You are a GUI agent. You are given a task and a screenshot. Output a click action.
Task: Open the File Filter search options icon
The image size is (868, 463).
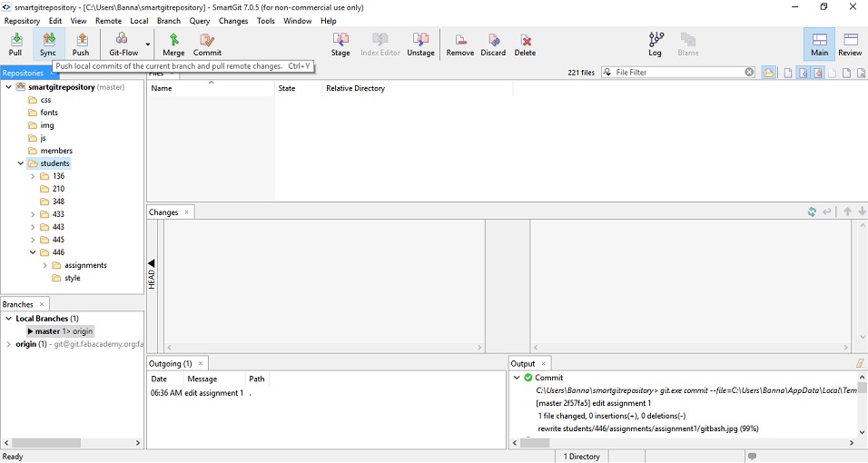607,72
